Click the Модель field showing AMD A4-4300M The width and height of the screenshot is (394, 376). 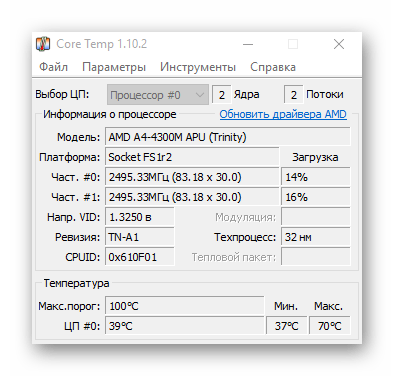tap(228, 137)
